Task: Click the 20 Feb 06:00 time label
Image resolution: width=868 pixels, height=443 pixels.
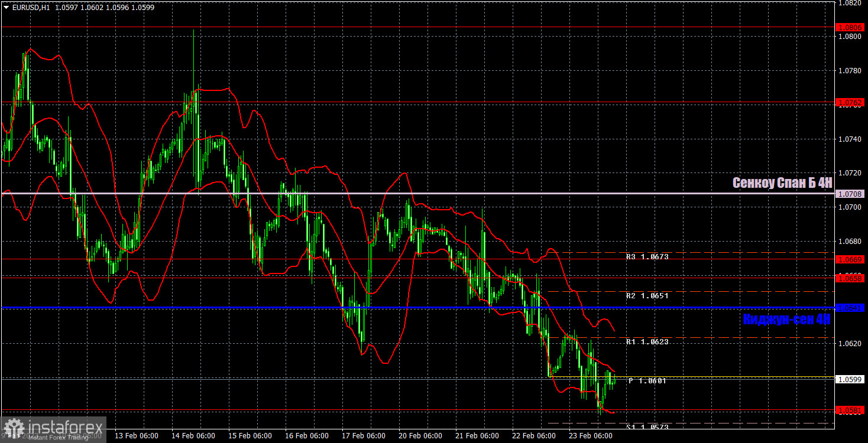Action: click(x=420, y=436)
